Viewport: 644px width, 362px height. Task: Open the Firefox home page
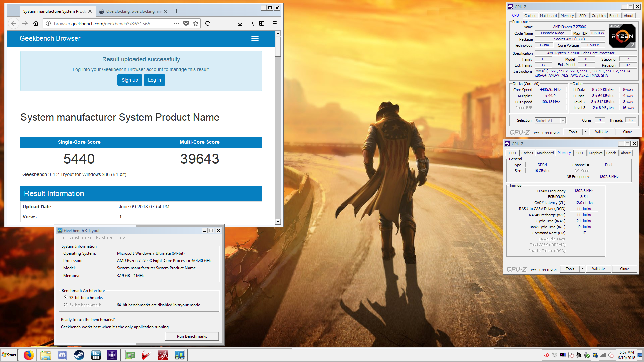(x=36, y=23)
